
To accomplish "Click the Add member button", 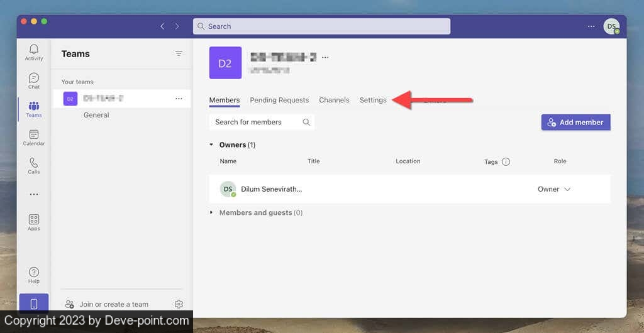I will point(575,123).
